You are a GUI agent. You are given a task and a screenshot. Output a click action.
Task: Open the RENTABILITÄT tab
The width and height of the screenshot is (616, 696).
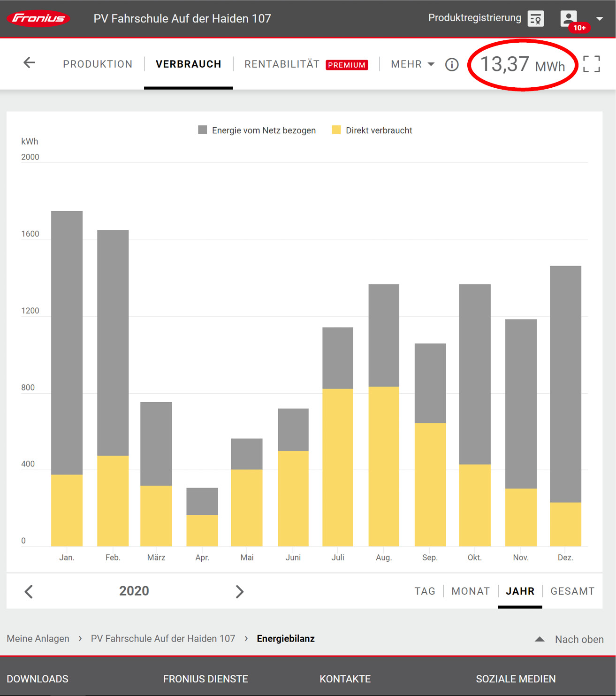(281, 64)
